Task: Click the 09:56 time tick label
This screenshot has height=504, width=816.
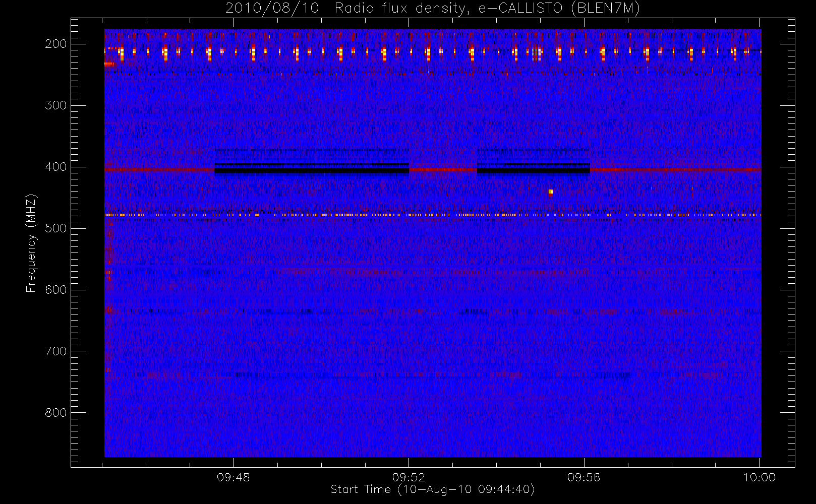Action: click(584, 477)
